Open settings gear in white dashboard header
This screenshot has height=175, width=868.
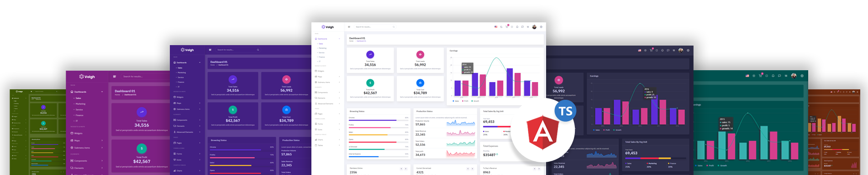[541, 27]
